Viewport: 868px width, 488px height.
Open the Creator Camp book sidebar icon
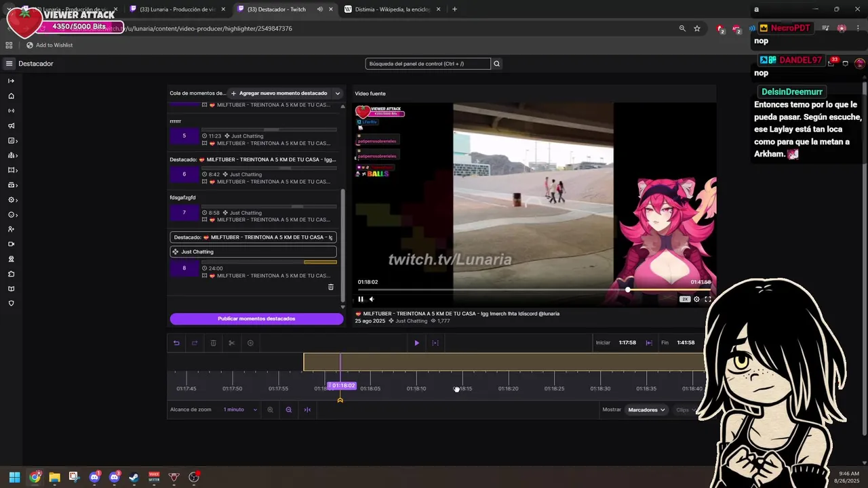11,289
